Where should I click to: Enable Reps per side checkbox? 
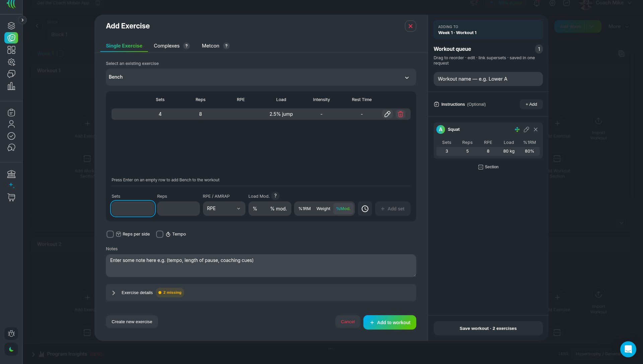coord(110,234)
